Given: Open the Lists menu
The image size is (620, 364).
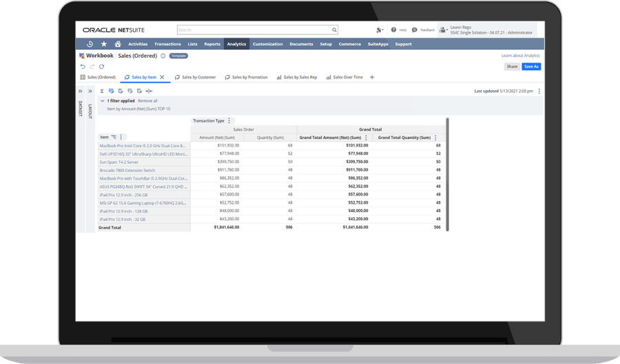Looking at the screenshot, I should point(193,44).
